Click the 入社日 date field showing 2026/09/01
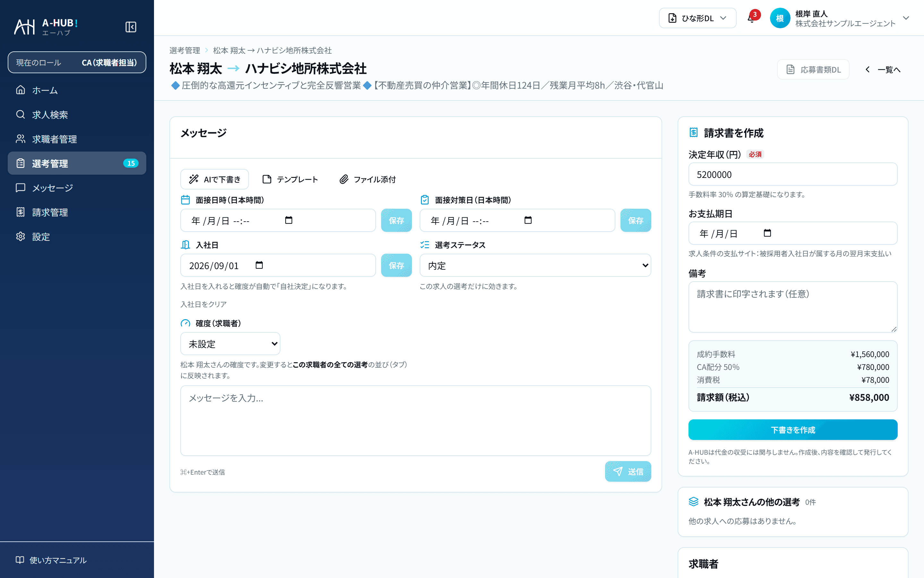This screenshot has height=578, width=924. pyautogui.click(x=278, y=265)
